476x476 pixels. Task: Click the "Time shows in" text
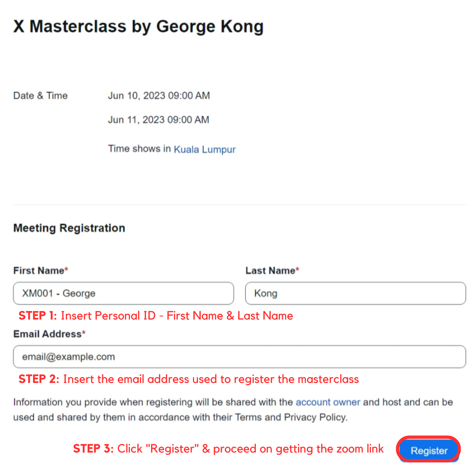(x=139, y=149)
